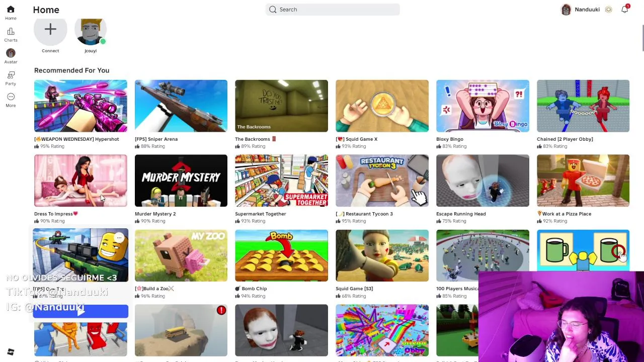This screenshot has width=644, height=362.
Task: Open the two green mugs game thumbnail
Action: pyautogui.click(x=583, y=250)
